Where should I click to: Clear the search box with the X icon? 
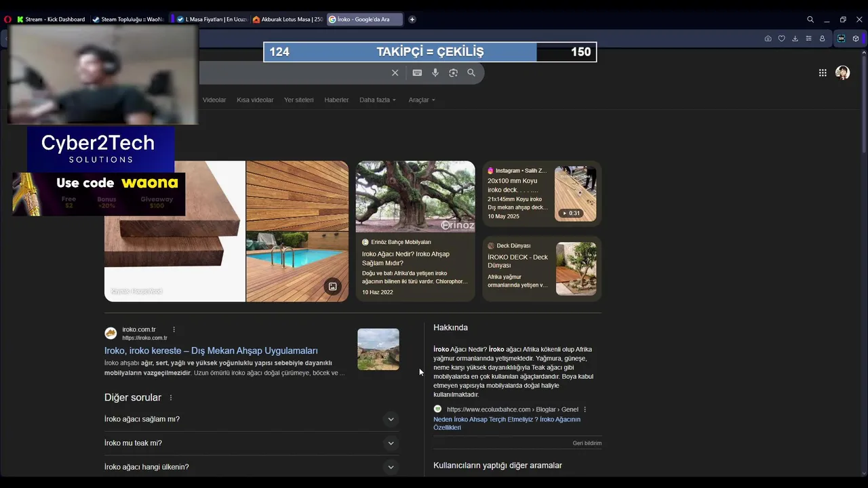pos(395,73)
